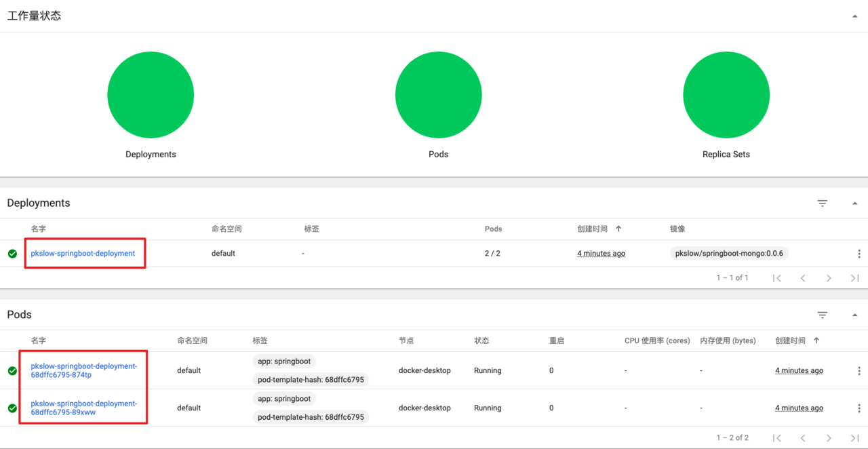Click Running status of pod 874tp

pyautogui.click(x=488, y=371)
